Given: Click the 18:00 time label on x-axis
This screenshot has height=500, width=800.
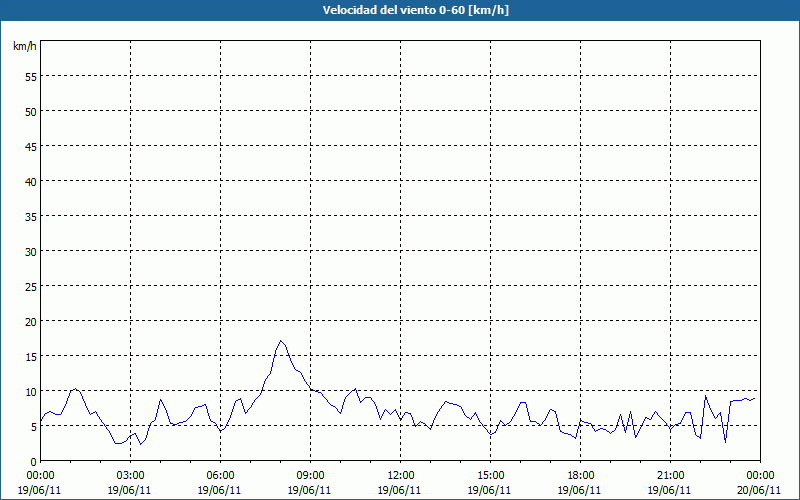Looking at the screenshot, I should [x=581, y=476].
